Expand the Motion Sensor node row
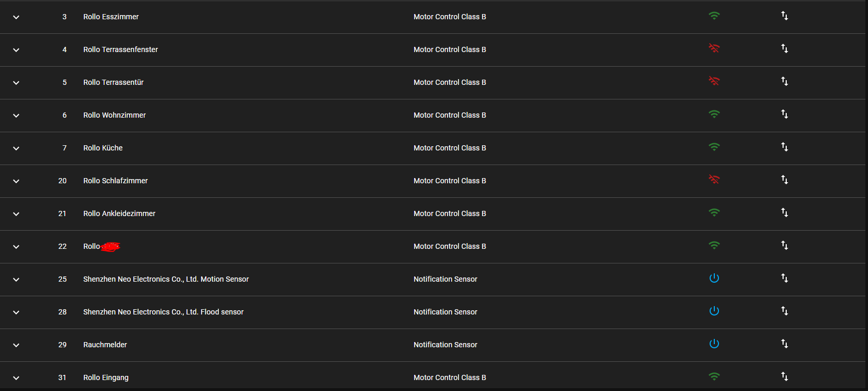The width and height of the screenshot is (868, 391). (16, 280)
